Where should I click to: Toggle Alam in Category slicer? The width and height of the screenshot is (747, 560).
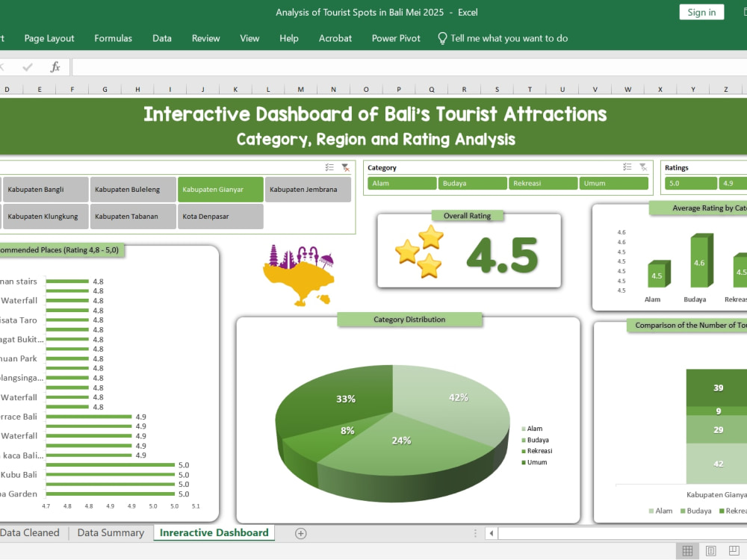coord(402,184)
